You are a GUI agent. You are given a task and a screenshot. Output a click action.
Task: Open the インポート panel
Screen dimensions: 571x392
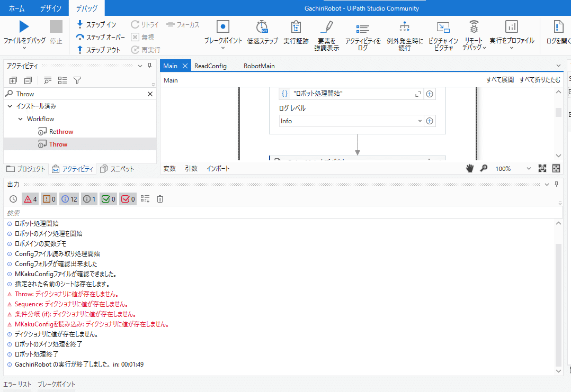(218, 168)
